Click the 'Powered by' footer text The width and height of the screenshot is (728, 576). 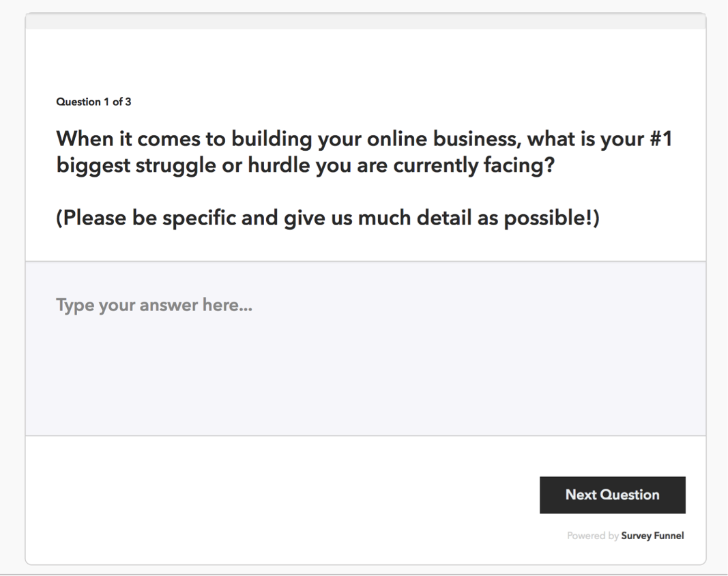593,536
